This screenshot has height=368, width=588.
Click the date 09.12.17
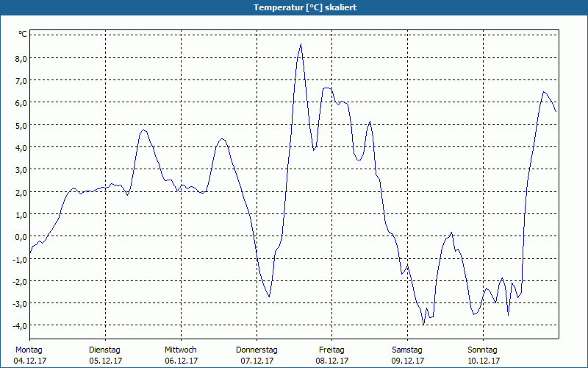408,361
